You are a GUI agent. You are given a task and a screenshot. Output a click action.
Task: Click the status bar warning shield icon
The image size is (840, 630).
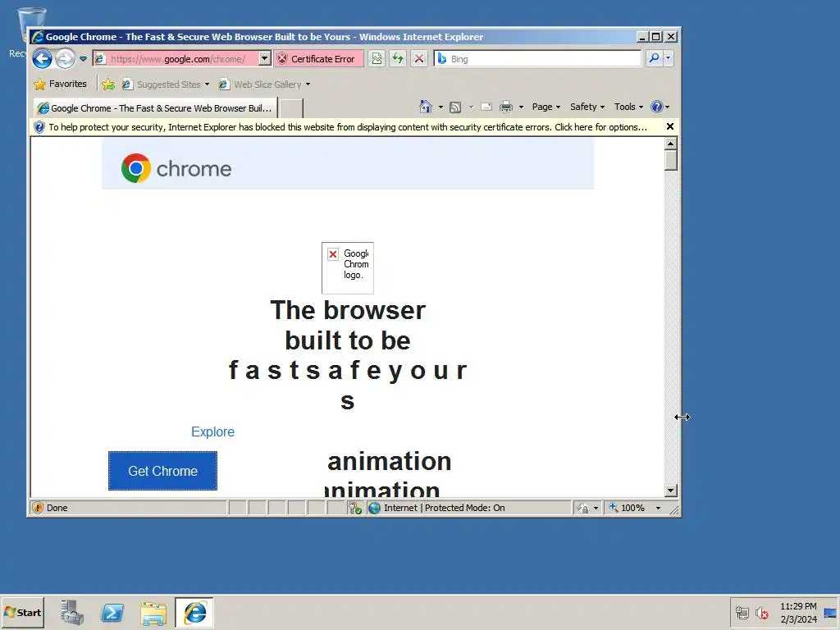click(x=38, y=508)
